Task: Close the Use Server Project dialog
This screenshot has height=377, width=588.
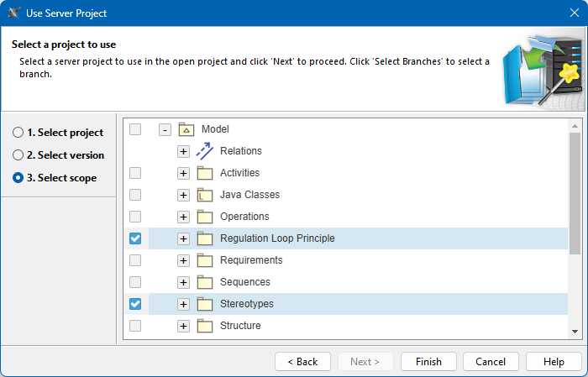Action: [574, 13]
